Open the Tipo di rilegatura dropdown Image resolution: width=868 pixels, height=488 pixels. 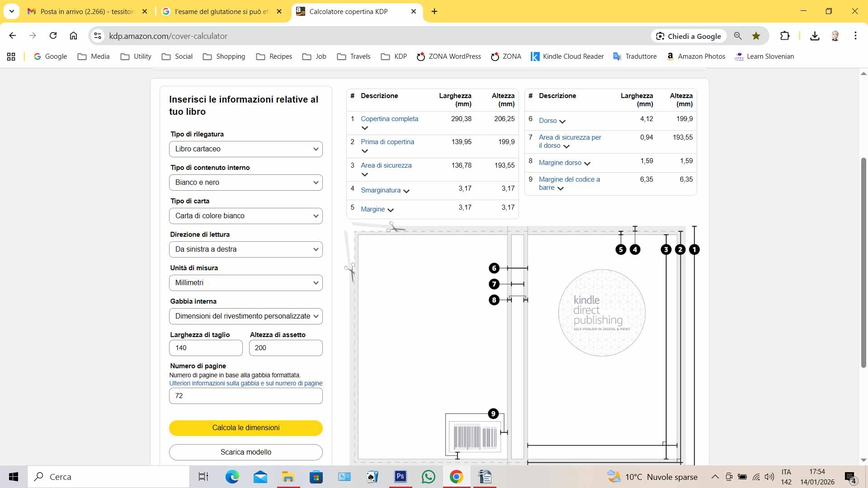[x=245, y=149]
